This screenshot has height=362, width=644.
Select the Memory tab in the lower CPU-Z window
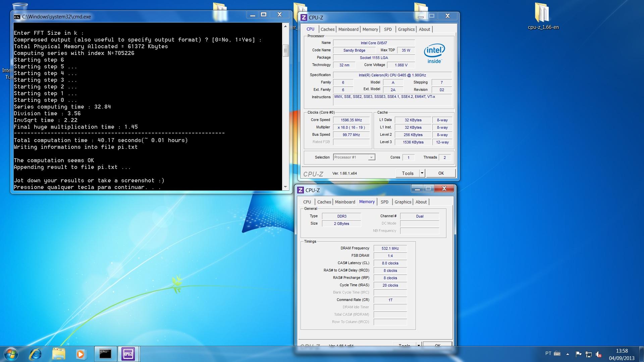[x=367, y=201]
